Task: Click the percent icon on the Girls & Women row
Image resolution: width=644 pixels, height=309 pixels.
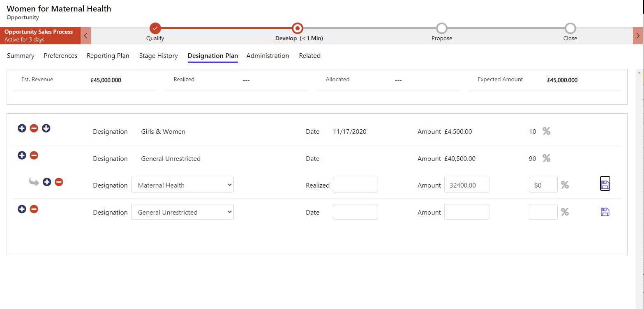Action: (x=547, y=131)
